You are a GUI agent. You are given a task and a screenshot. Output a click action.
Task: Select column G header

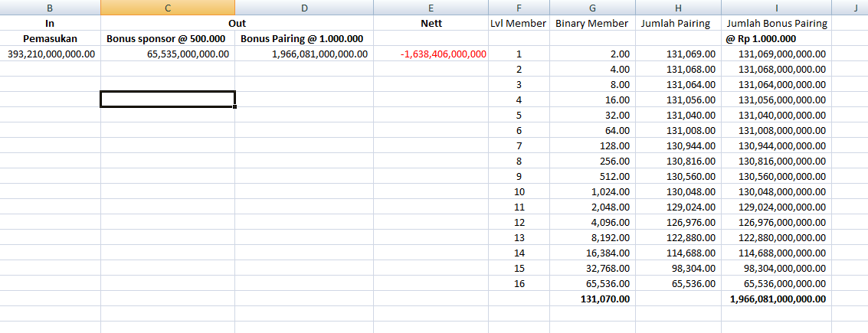(592, 8)
